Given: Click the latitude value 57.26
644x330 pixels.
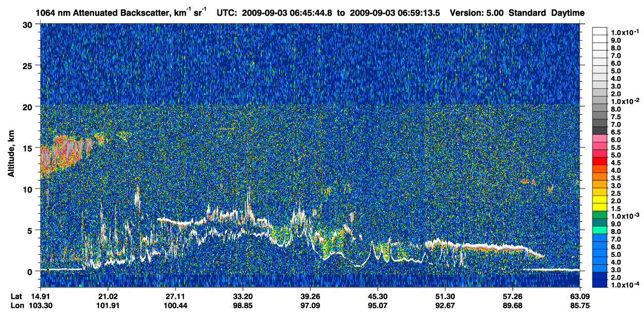Looking at the screenshot, I should click(x=512, y=296).
